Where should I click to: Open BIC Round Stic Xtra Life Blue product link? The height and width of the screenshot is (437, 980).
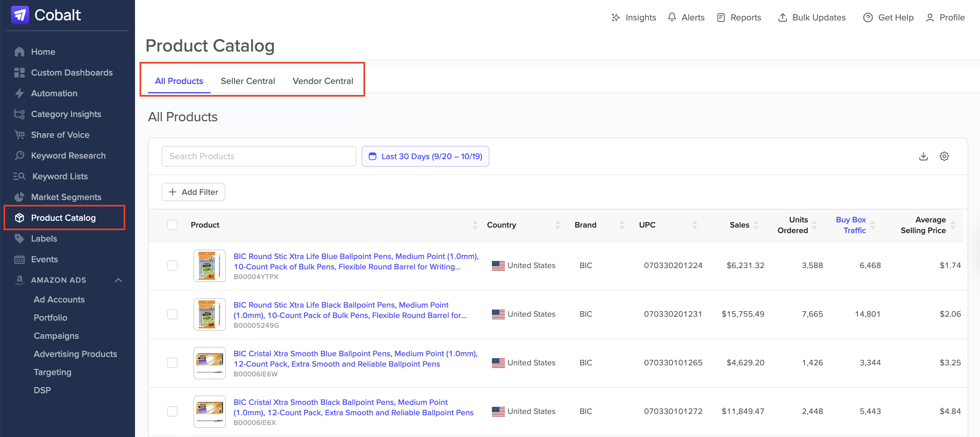point(356,261)
